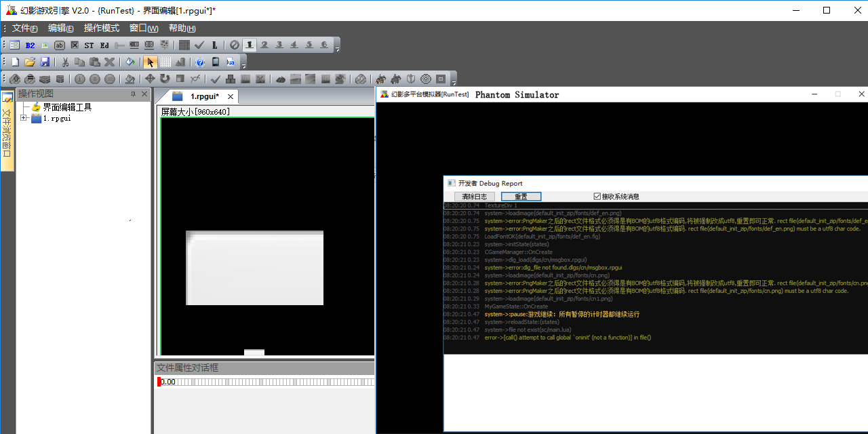This screenshot has width=868, height=434.
Task: Click the yellow pause:游戏继续 log line
Action: click(x=561, y=315)
